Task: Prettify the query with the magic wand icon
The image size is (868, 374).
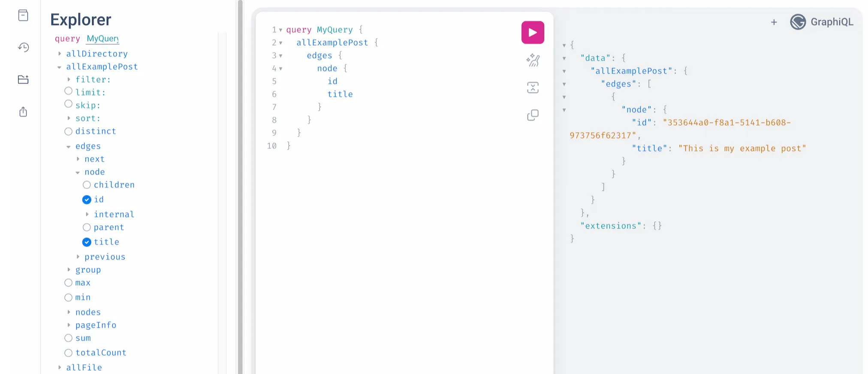Action: 533,60
